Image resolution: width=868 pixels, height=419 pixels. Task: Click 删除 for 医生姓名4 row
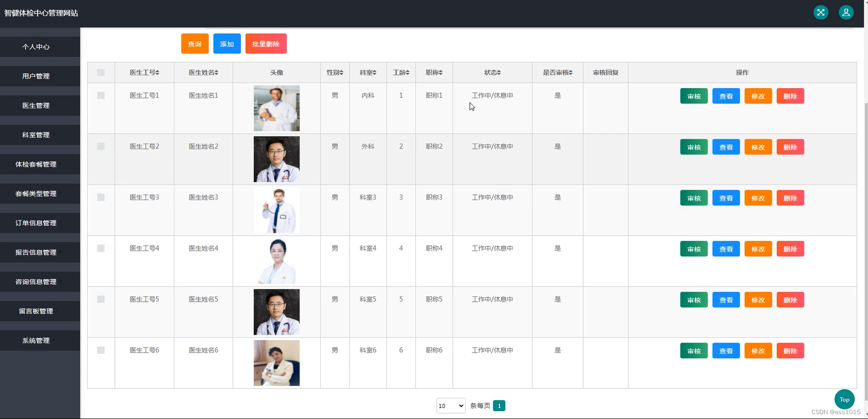coord(790,249)
